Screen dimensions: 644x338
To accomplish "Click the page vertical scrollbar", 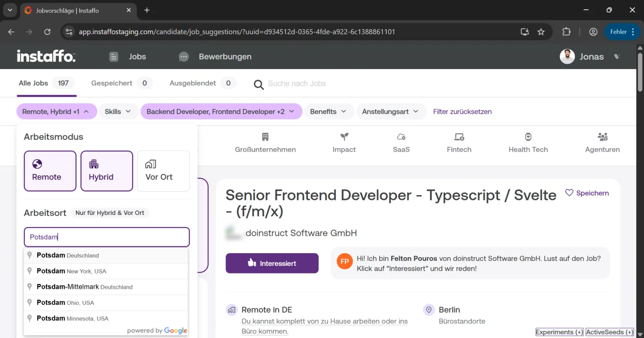I will [640, 73].
